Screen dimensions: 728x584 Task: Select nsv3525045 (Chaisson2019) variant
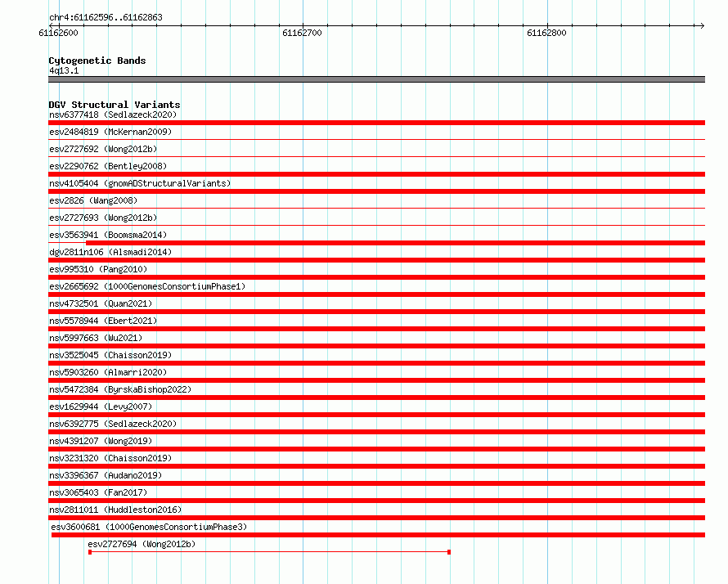pos(110,355)
